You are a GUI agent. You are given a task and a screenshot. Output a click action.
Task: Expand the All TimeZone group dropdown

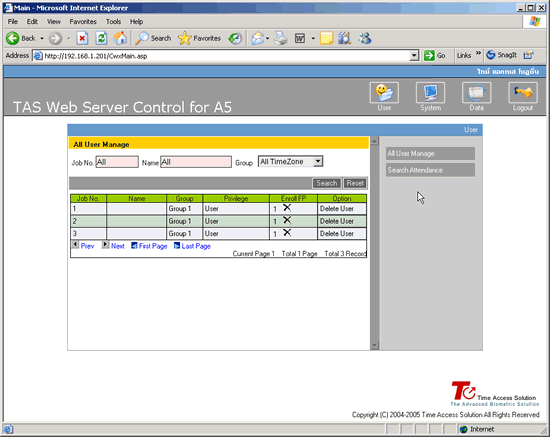click(x=318, y=162)
